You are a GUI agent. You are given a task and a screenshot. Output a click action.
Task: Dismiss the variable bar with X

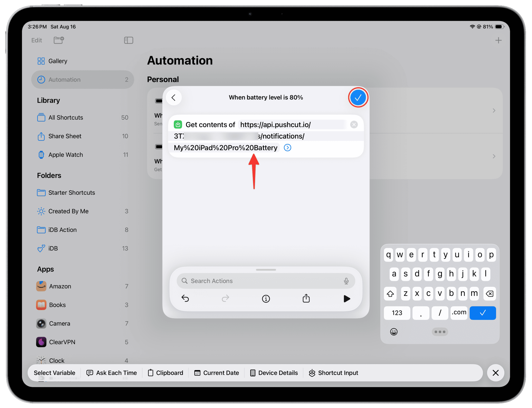point(496,372)
